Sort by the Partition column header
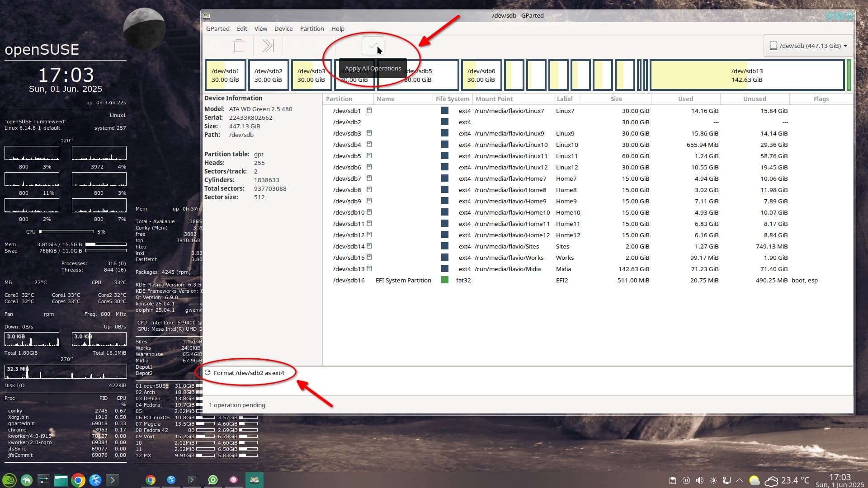This screenshot has height=488, width=868. click(349, 99)
